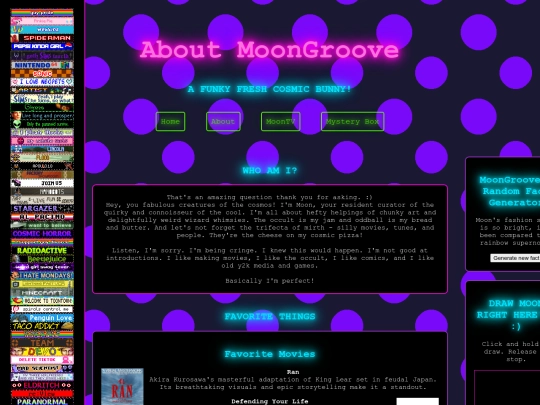The height and width of the screenshot is (405, 540).
Task: Click the 'FAVORITE THINGS' heading
Action: point(270,316)
